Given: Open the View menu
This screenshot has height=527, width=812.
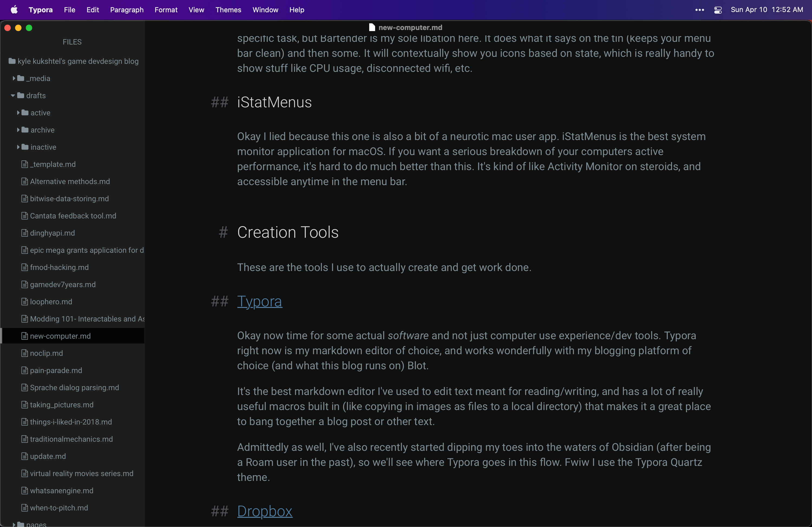Looking at the screenshot, I should [x=197, y=10].
